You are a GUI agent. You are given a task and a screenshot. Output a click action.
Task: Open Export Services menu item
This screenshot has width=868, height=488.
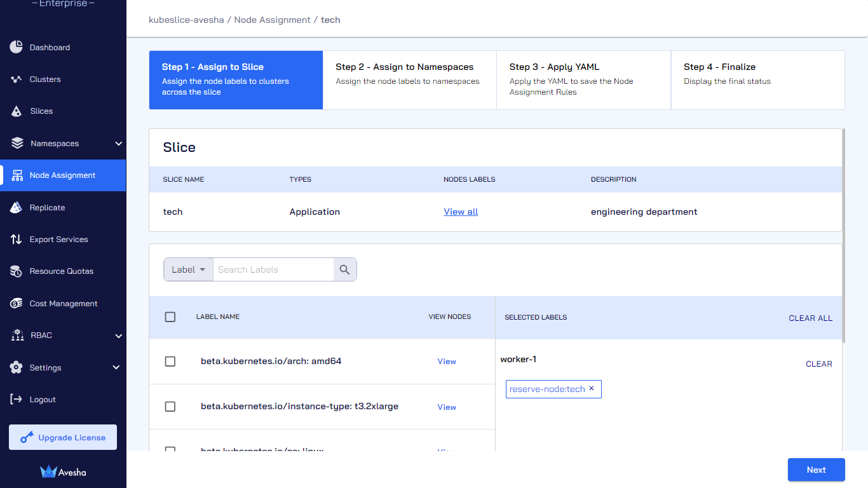[x=63, y=240]
